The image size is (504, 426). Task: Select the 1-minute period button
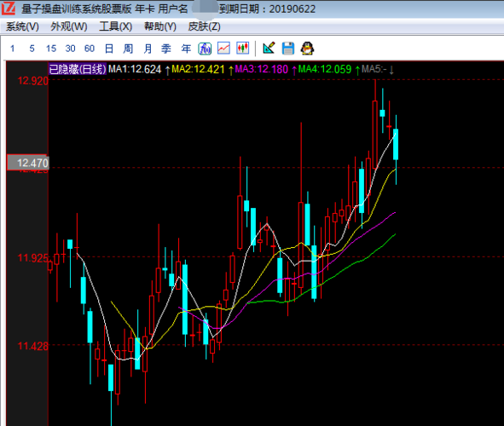(13, 49)
